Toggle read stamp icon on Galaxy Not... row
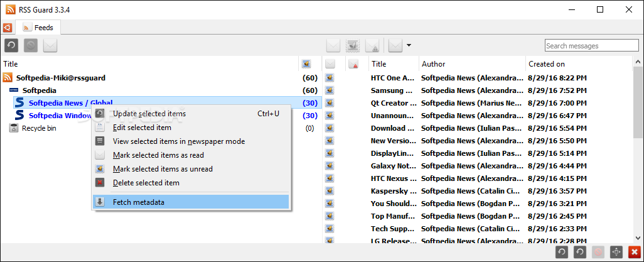This screenshot has width=644, height=262. tap(328, 165)
